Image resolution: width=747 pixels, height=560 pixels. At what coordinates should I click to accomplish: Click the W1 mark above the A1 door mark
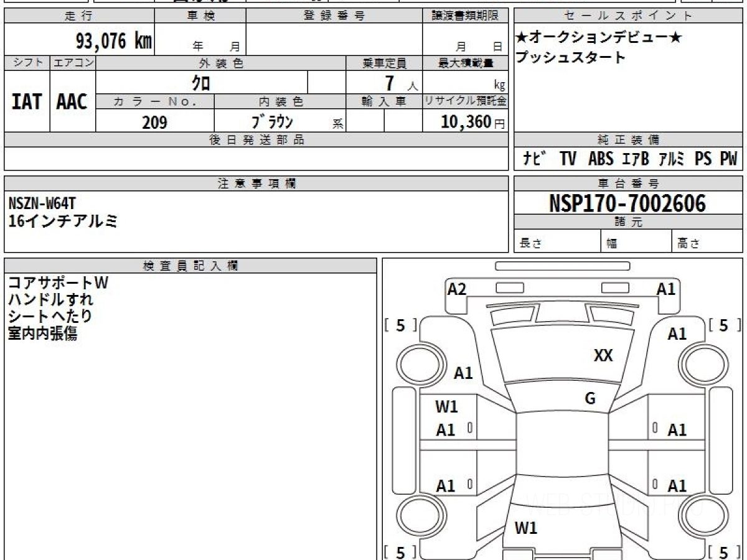(446, 407)
